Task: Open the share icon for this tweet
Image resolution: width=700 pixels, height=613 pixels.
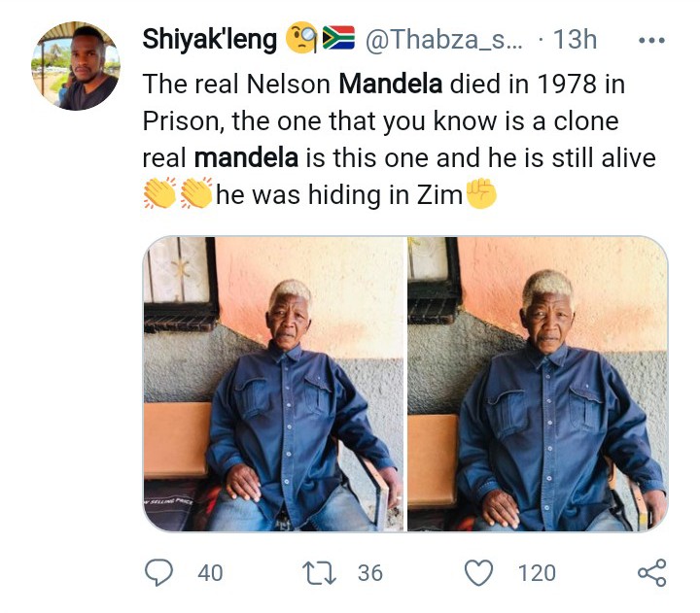Action: (x=651, y=572)
